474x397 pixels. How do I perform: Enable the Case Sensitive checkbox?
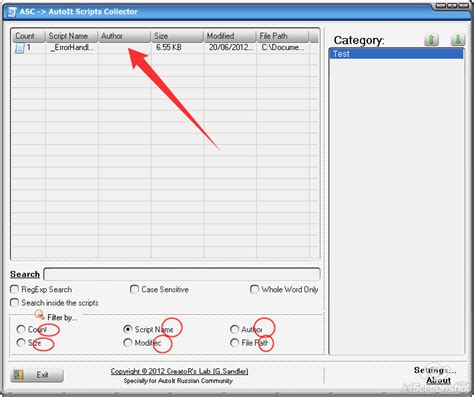[134, 289]
